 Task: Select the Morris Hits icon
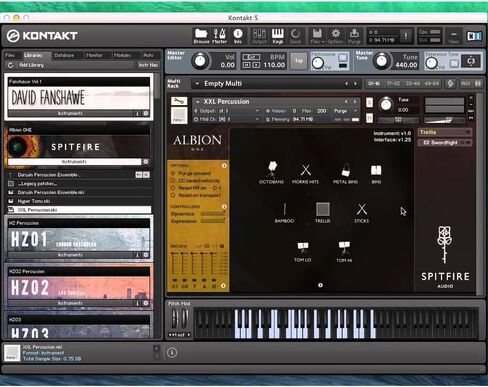(x=305, y=173)
